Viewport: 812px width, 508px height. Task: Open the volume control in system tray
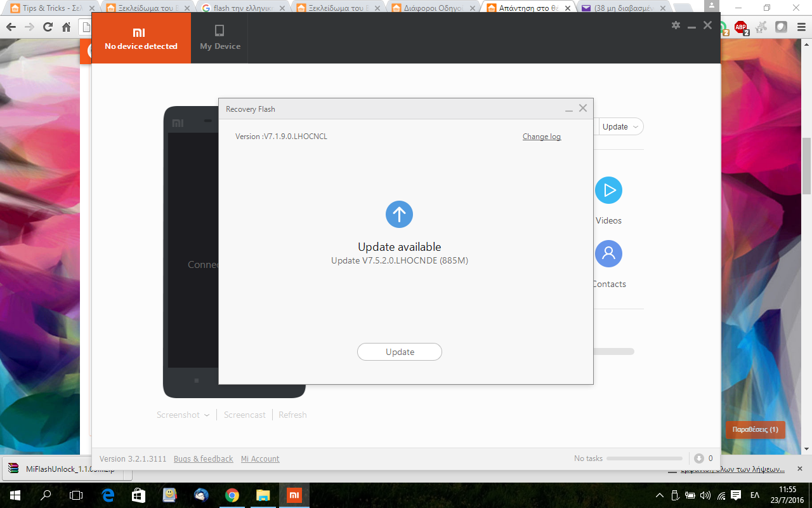coord(705,495)
